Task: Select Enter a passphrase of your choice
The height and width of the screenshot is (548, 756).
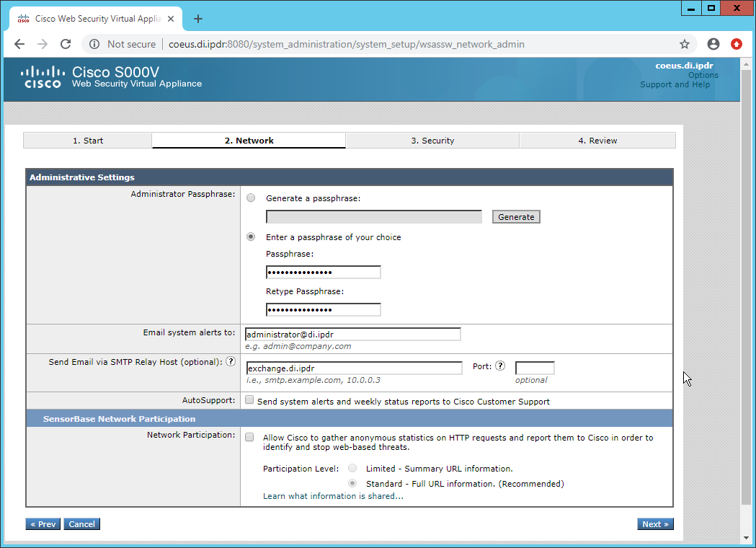Action: pos(251,237)
